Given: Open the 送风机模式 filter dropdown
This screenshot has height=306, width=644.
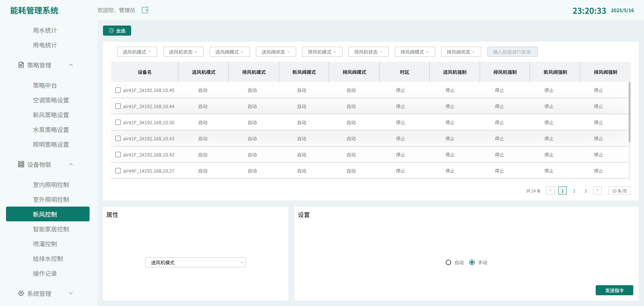Looking at the screenshot, I should click(137, 52).
